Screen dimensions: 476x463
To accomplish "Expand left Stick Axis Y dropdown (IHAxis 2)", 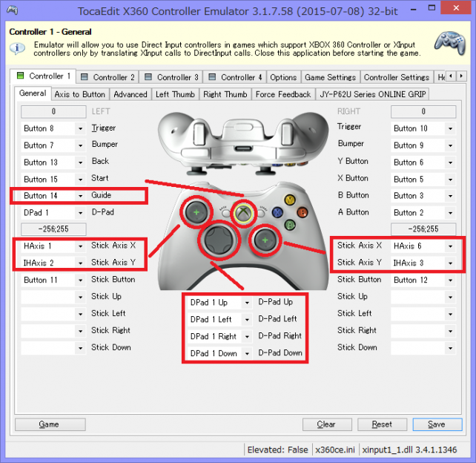I will (81, 263).
